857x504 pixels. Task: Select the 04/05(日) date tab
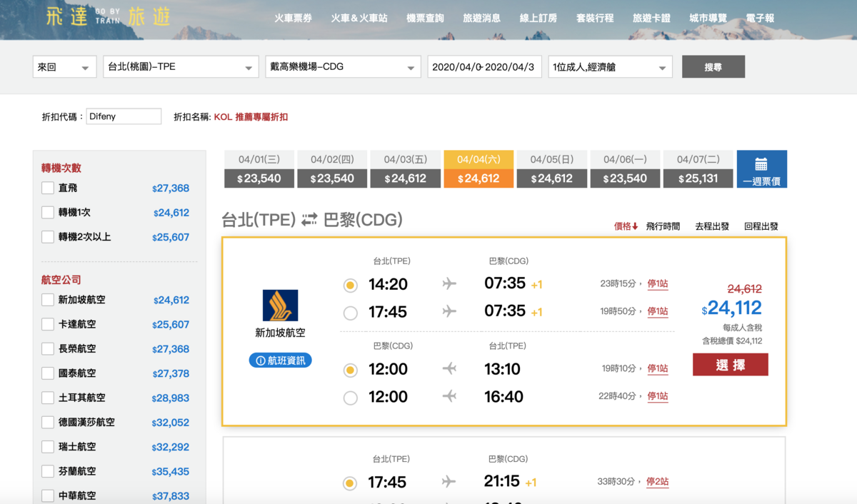pyautogui.click(x=552, y=169)
